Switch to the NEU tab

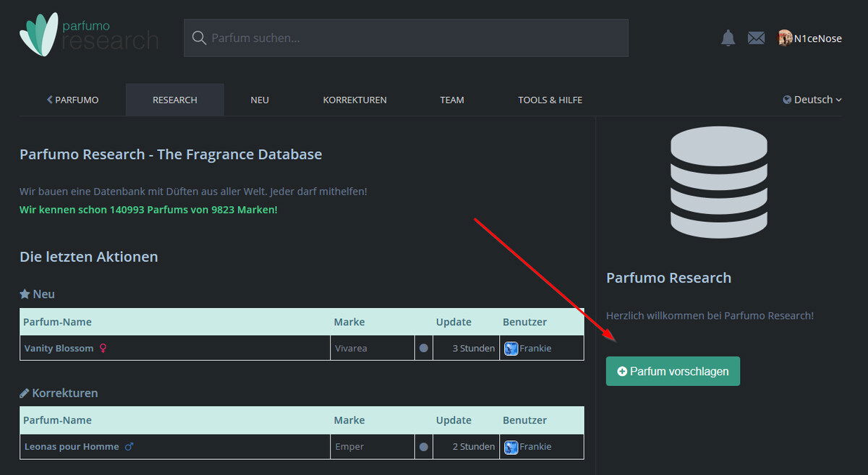point(260,100)
